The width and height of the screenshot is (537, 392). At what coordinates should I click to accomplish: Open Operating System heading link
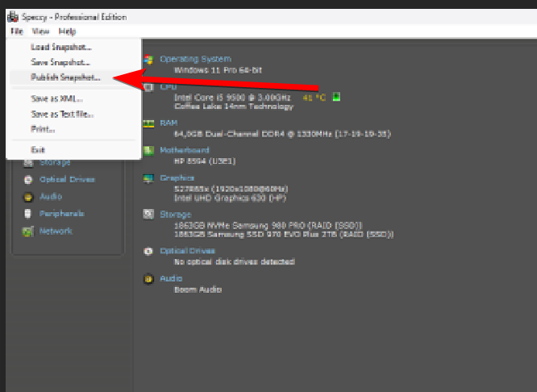pos(196,59)
